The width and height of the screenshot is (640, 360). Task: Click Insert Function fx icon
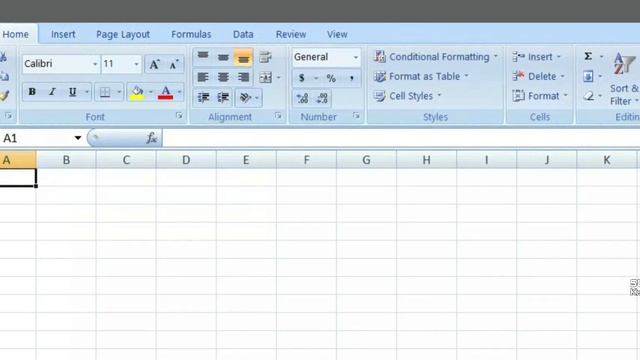pos(151,138)
